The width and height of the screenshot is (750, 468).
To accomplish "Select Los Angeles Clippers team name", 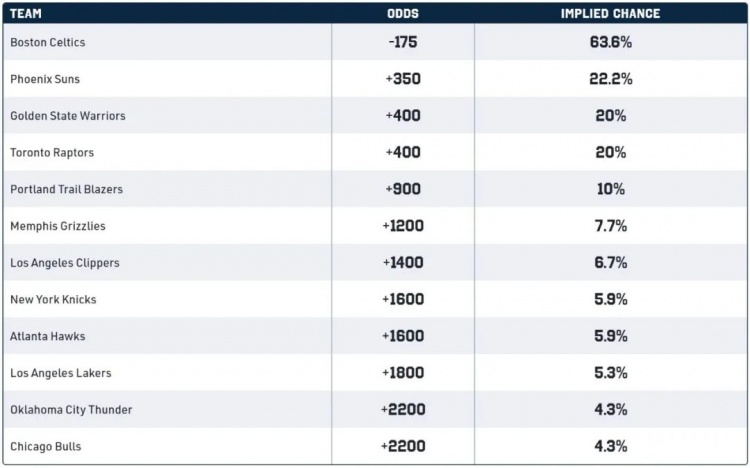I will [65, 263].
